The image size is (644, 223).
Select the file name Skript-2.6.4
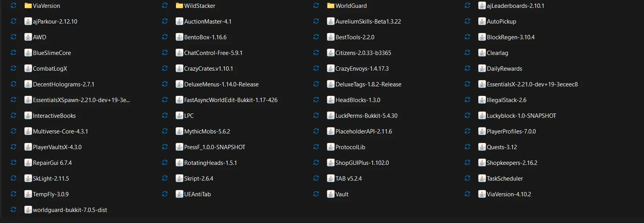pos(199,179)
